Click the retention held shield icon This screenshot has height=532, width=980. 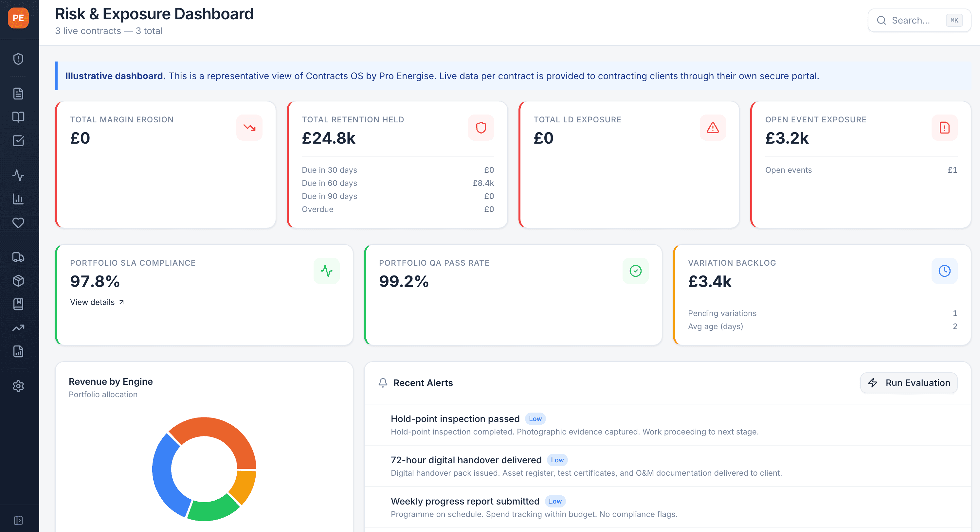(x=481, y=128)
